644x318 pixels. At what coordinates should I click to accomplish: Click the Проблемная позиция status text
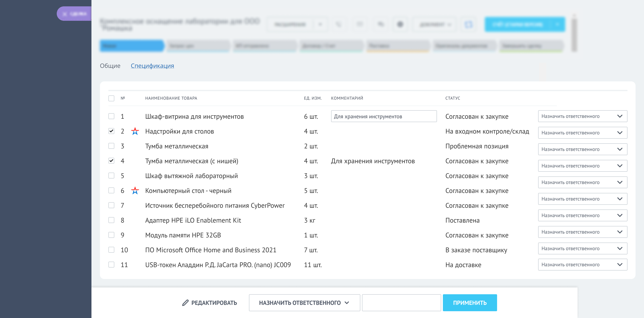[477, 146]
